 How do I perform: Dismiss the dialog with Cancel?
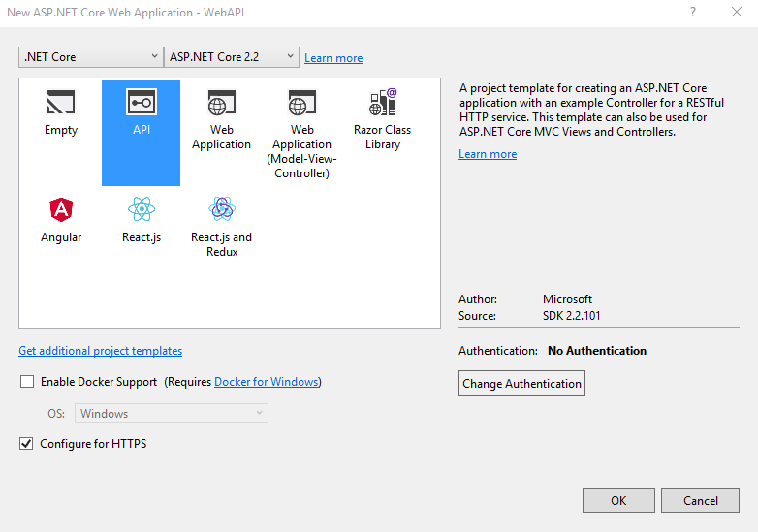700,501
